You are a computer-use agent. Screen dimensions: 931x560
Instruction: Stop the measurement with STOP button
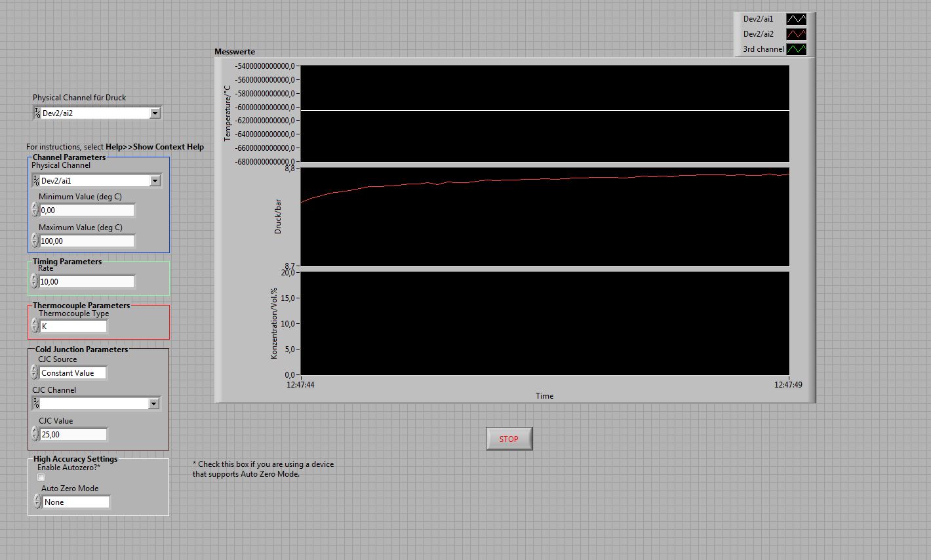click(509, 439)
